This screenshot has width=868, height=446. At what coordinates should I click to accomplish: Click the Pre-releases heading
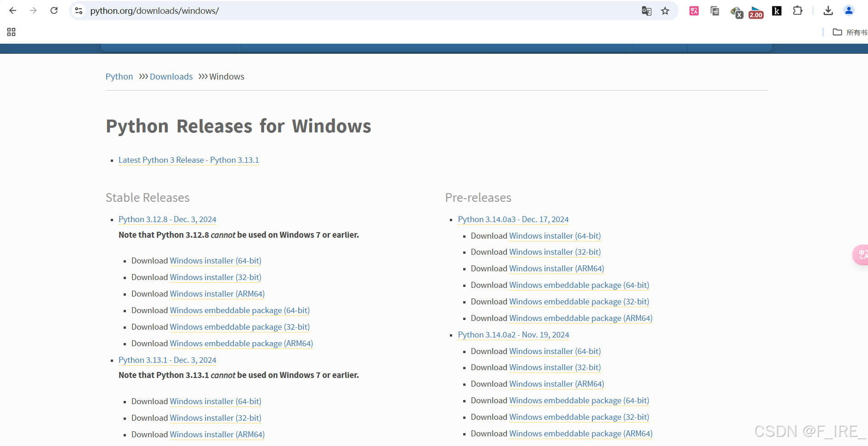478,198
